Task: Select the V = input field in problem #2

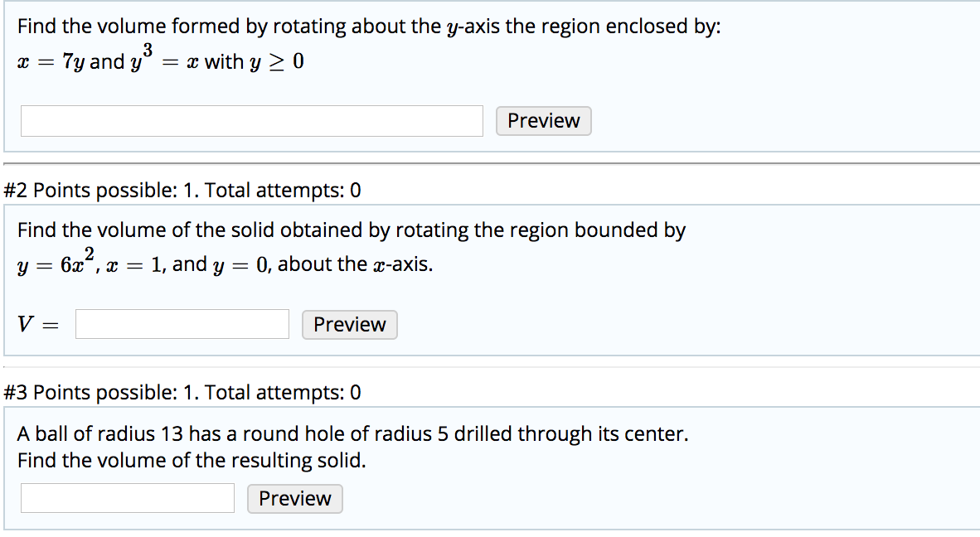Action: (x=182, y=323)
